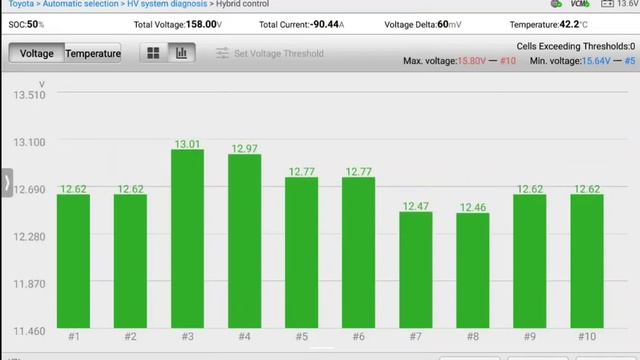Click Total Current -90.44 reading
The height and width of the screenshot is (360, 640).
[x=302, y=24]
